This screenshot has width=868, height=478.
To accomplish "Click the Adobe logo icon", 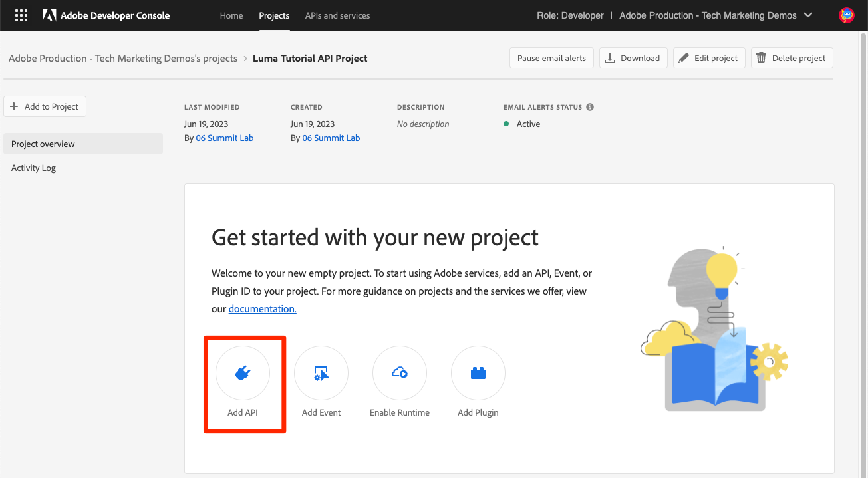I will (x=49, y=15).
